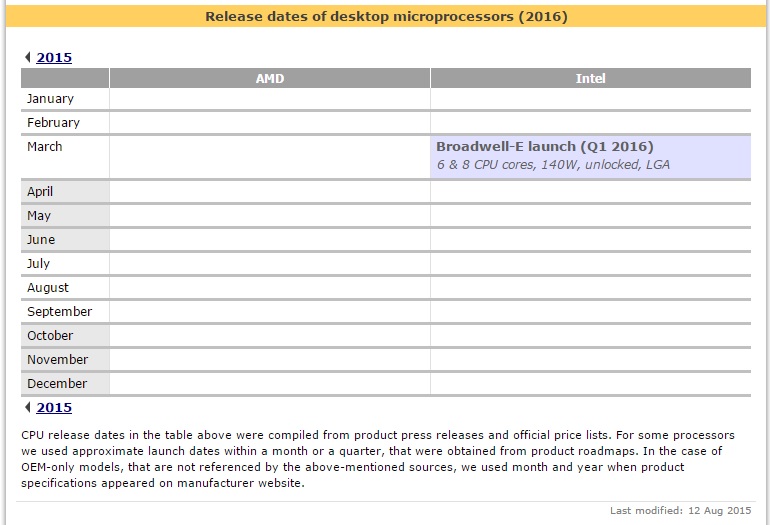Open the 2015 link below the table
Viewport: 770px width, 525px height.
(x=54, y=408)
